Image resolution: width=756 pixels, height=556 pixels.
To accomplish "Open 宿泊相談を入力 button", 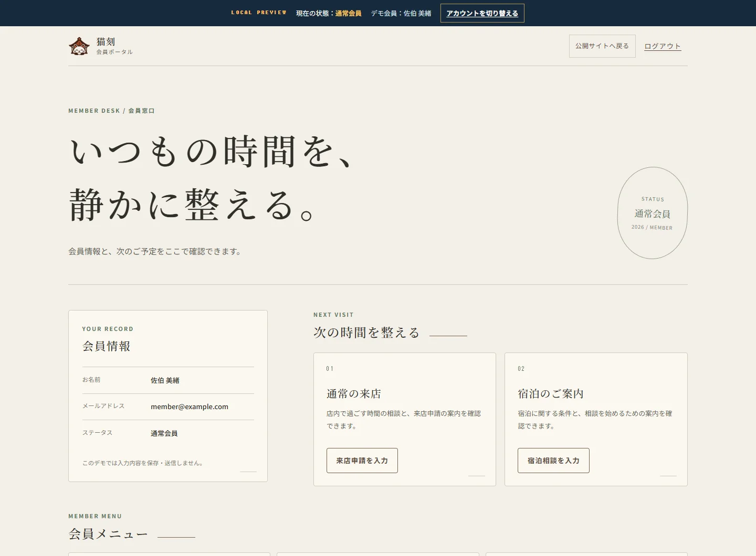I will (x=553, y=461).
